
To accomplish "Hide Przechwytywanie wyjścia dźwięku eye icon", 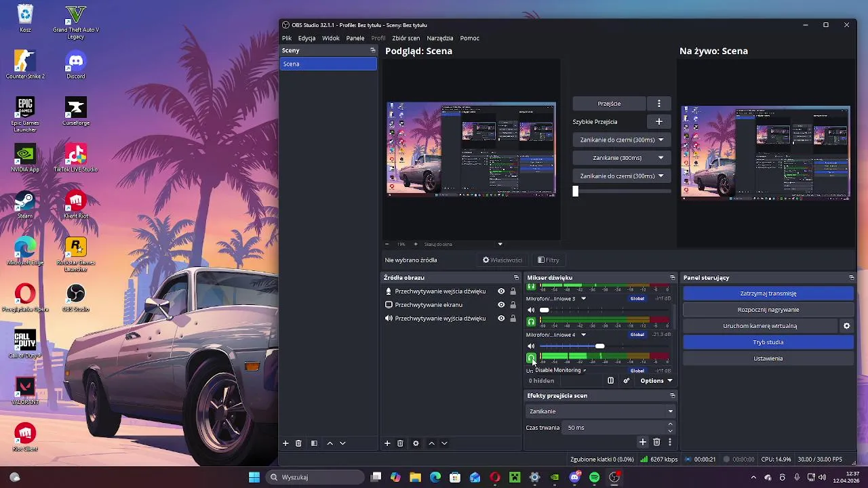I will (501, 319).
